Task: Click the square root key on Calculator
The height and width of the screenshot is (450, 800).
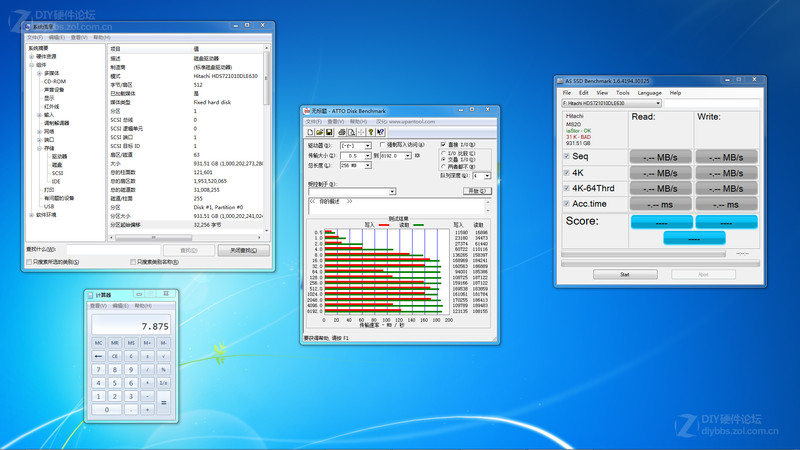Action: tap(163, 356)
